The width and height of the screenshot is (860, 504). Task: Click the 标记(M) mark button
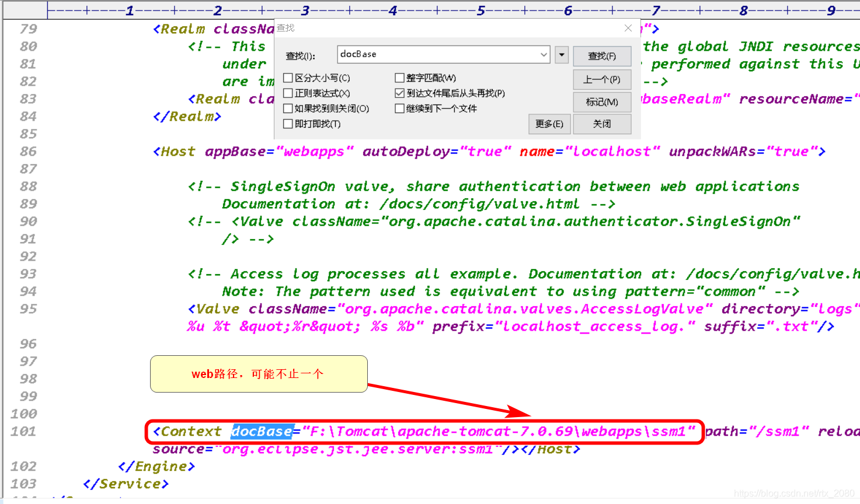(x=602, y=102)
